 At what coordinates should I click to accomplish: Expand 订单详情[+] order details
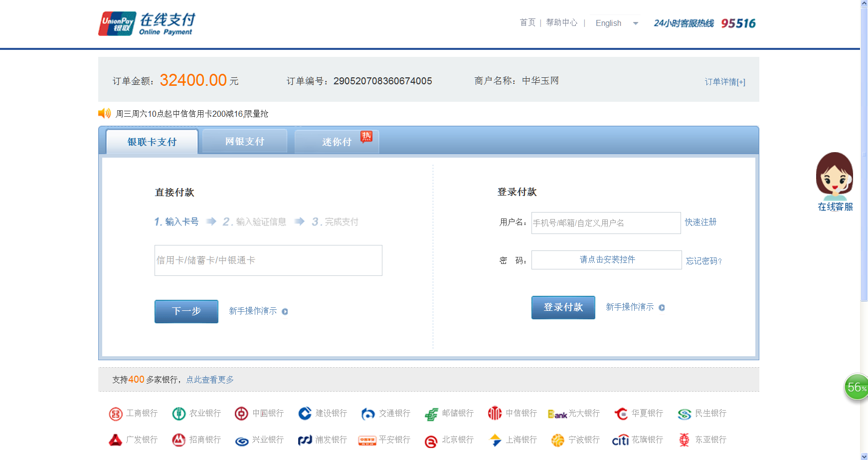tap(725, 82)
